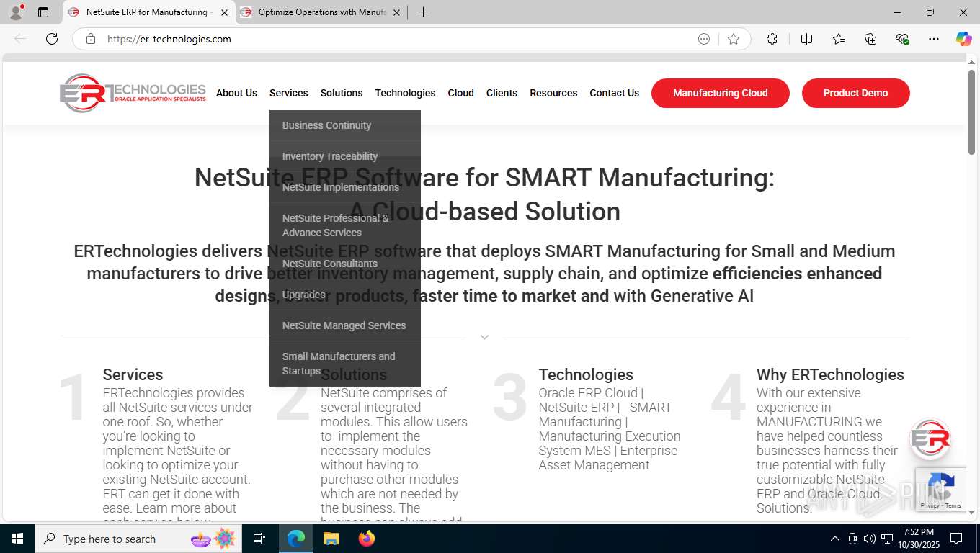Open About Us menu item
Viewport: 980px width, 553px height.
pos(236,93)
